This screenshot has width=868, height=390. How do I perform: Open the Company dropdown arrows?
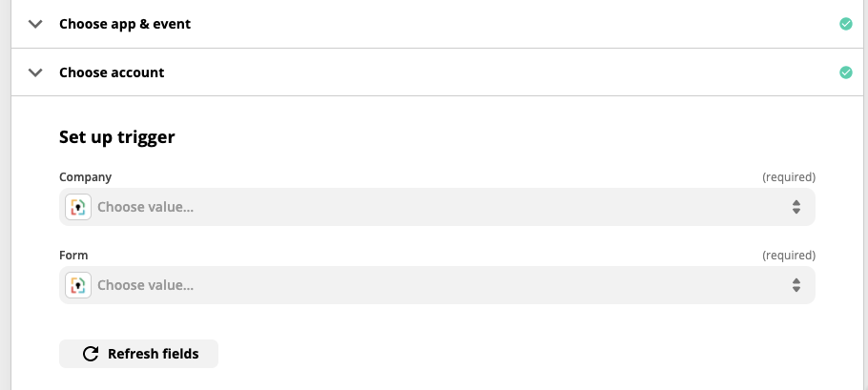796,207
